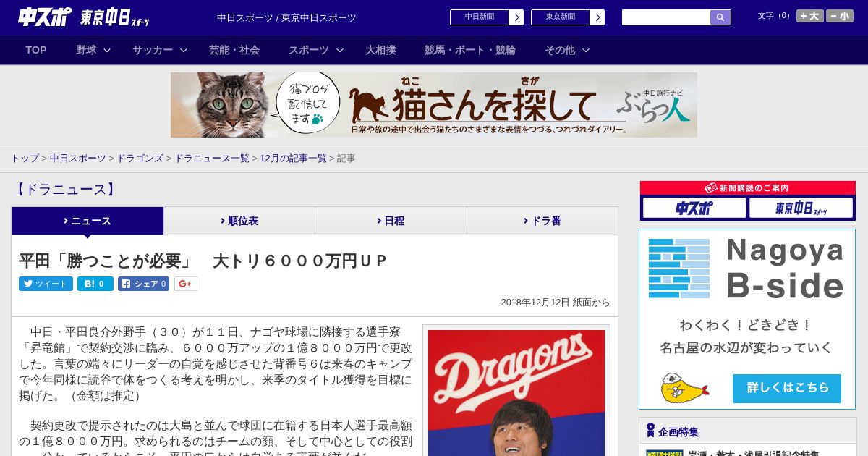
Task: Increase text size with the 大 button
Action: pyautogui.click(x=810, y=16)
